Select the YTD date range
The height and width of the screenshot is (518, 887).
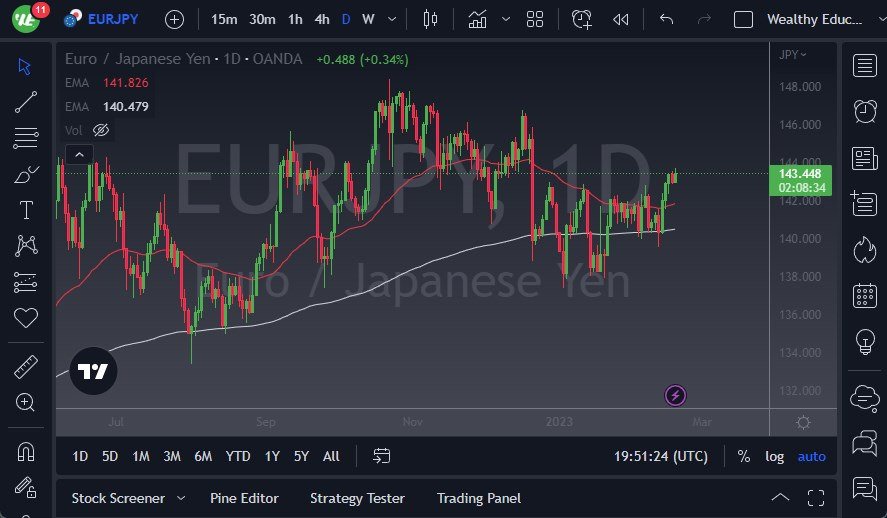[238, 456]
